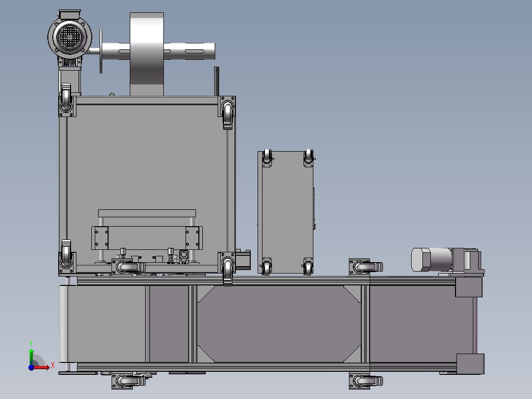532x399 pixels.
Task: Select the slotted shaft end right of the reel
Action: pos(190,51)
